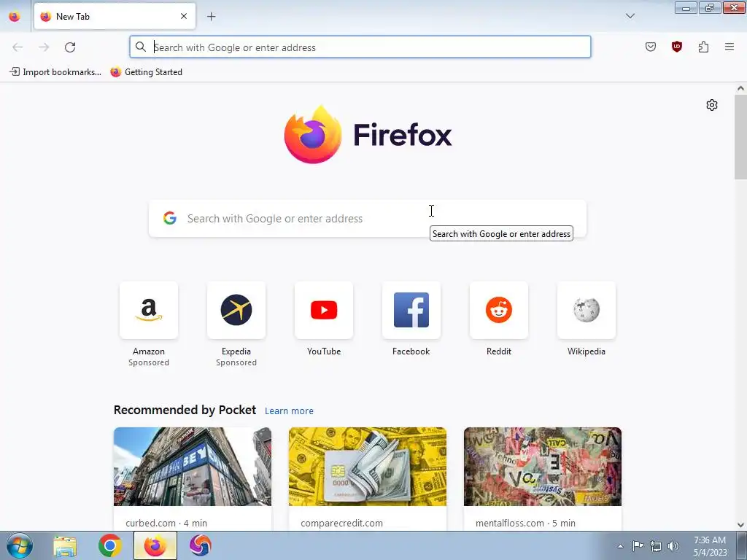Screen dimensions: 747x560
Task: Click the Firefox taskbar button
Action: point(155,545)
